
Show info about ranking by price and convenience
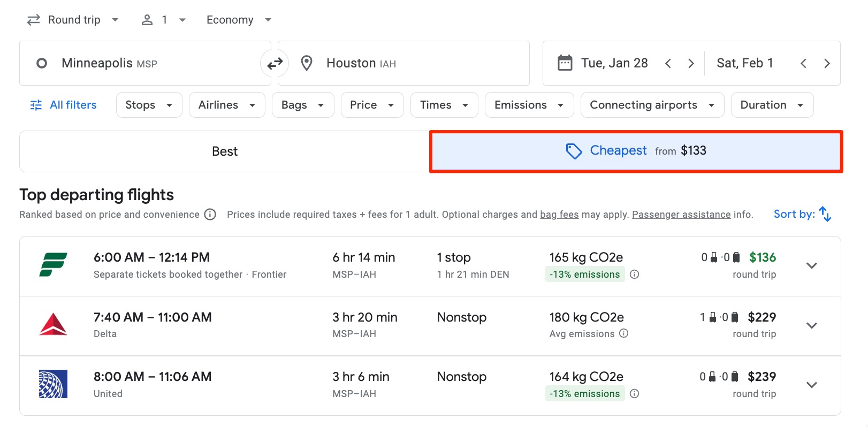[x=210, y=215]
